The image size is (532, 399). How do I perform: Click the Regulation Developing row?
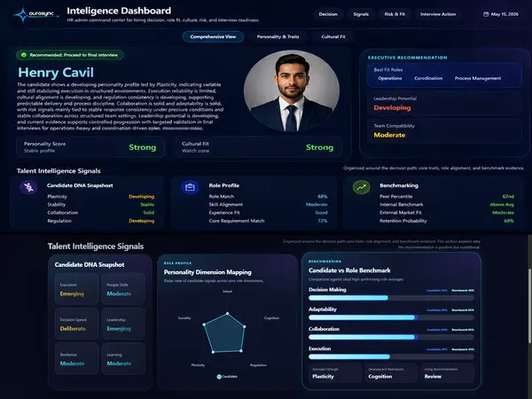tap(101, 221)
